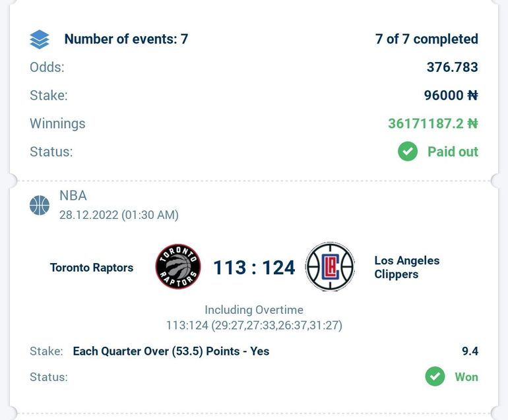The width and height of the screenshot is (508, 420).
Task: Click the stacked layers events icon
Action: [x=40, y=40]
